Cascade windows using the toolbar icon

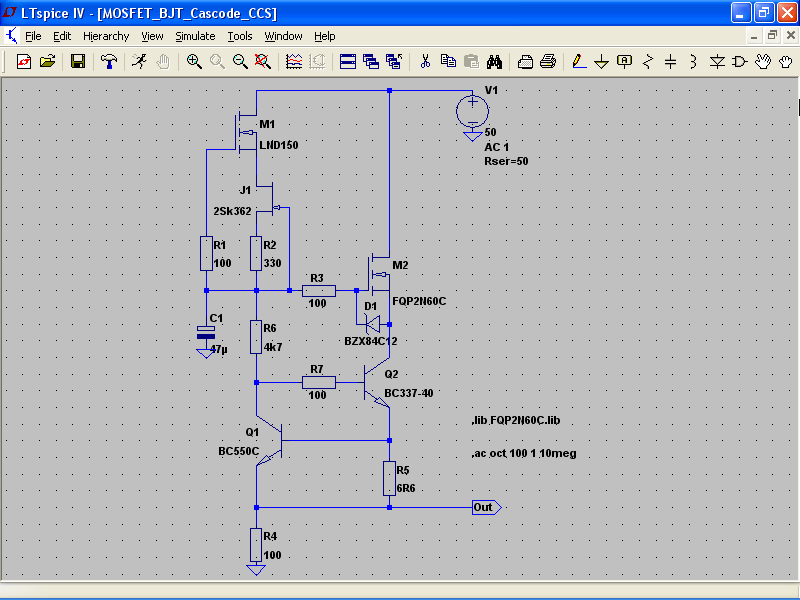[x=371, y=62]
